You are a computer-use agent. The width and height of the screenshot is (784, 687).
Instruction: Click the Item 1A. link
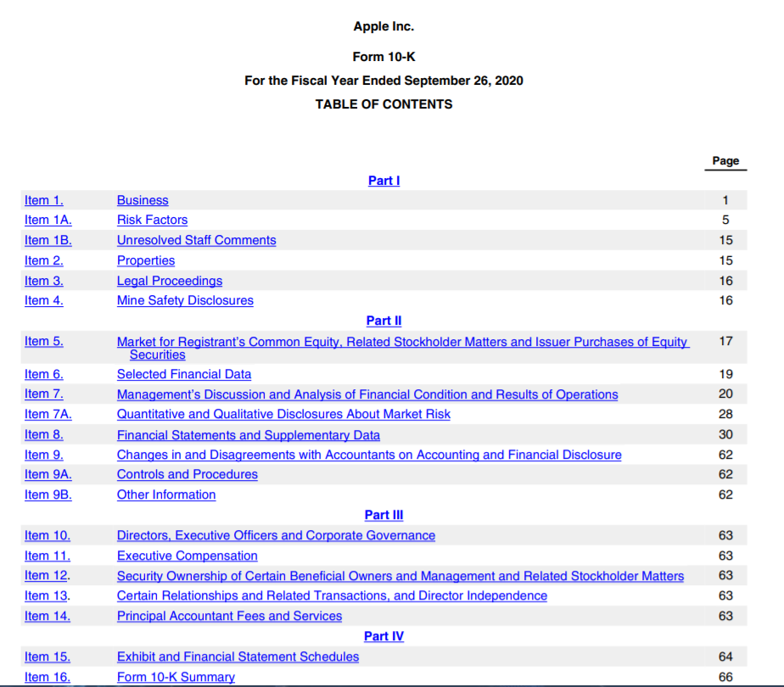[x=48, y=220]
